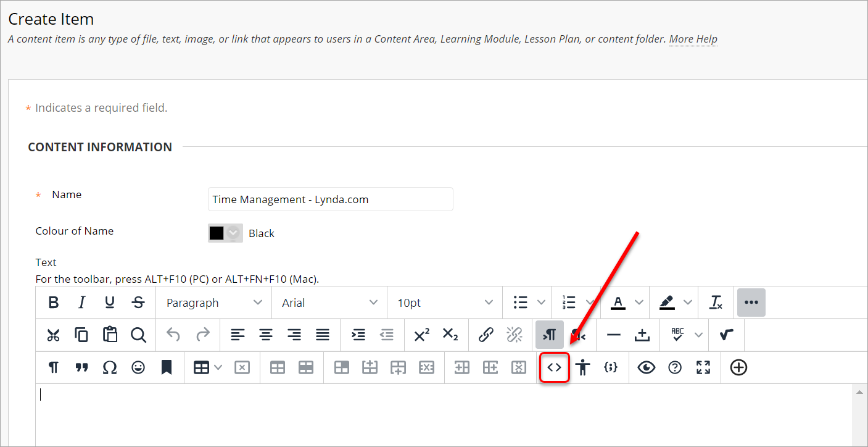Apply a bullet list
This screenshot has width=868, height=447.
(520, 303)
